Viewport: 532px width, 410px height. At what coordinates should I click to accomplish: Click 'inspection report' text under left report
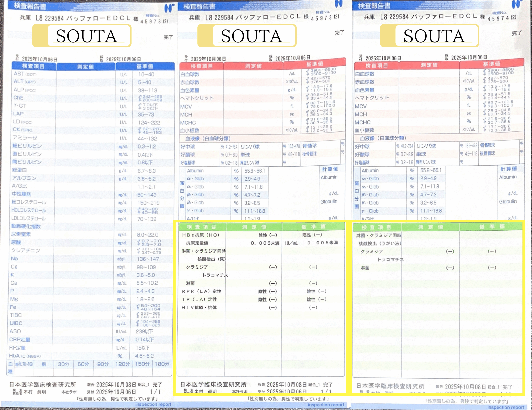click(153, 404)
